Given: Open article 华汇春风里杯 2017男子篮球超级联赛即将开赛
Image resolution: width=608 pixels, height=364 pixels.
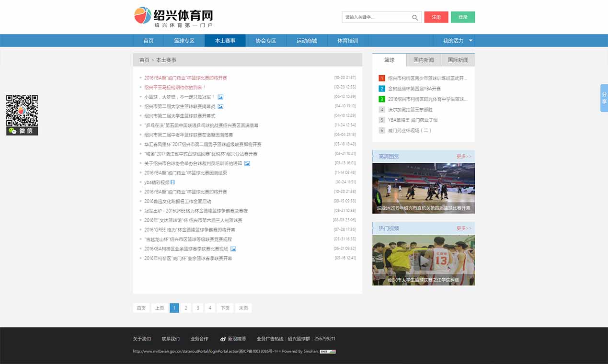Looking at the screenshot, I should tap(203, 144).
